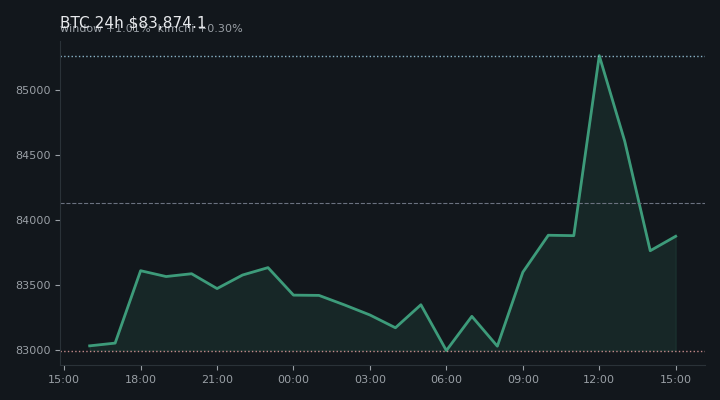Click the 84000 y-axis label
Image resolution: width=720 pixels, height=400 pixels.
coord(33,220)
